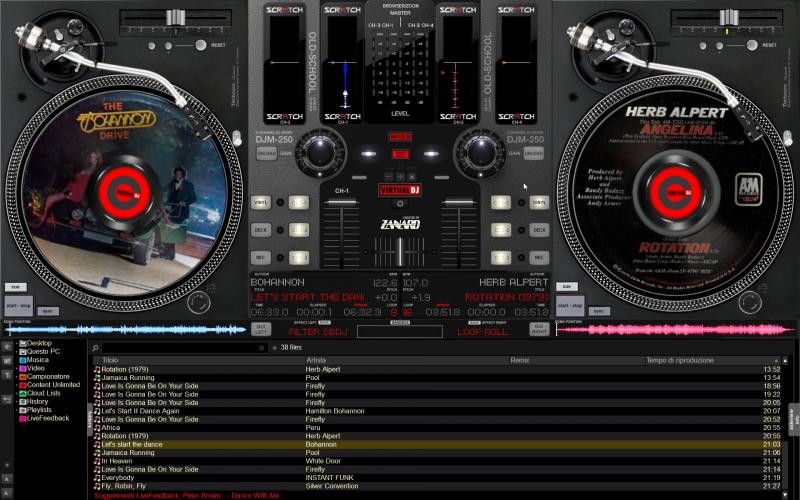The image size is (800, 500).
Task: Click the left deck cue button
Action: point(15,287)
